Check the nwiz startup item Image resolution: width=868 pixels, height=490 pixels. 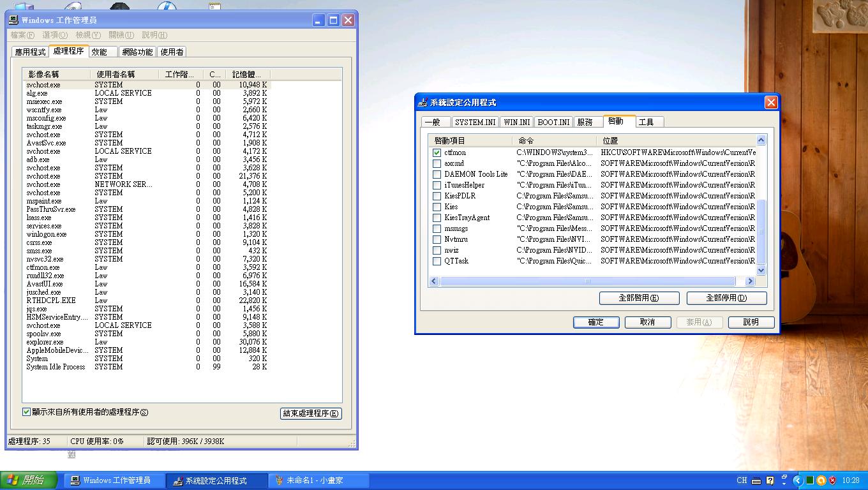437,250
